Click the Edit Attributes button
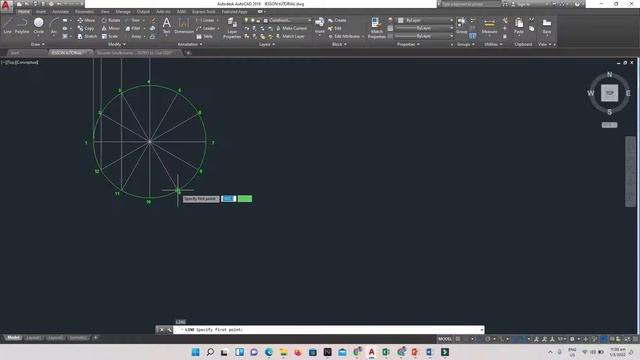The width and height of the screenshot is (640, 360). [344, 36]
